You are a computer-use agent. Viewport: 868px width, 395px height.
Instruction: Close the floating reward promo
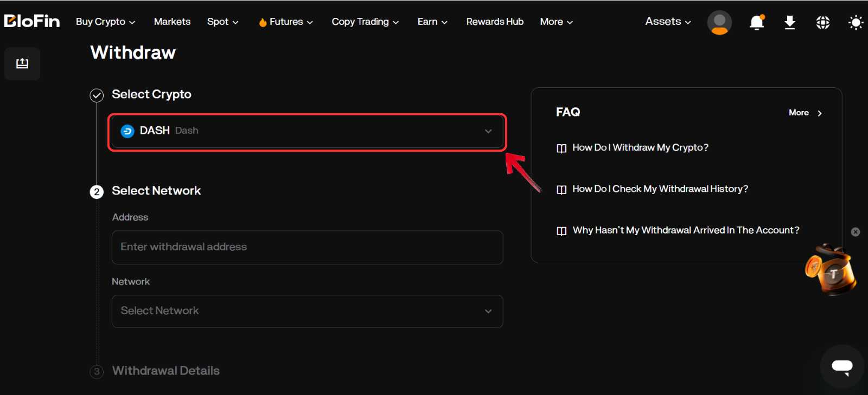pos(856,232)
